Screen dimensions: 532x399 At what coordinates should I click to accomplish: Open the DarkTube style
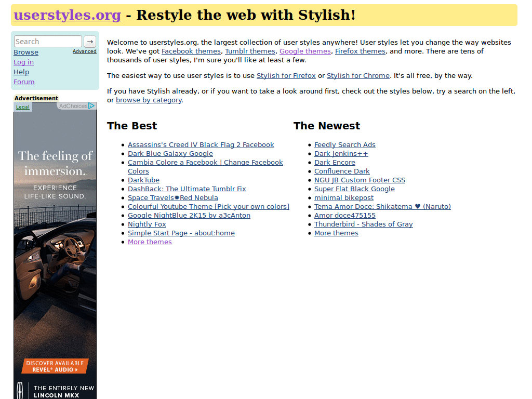tap(143, 180)
